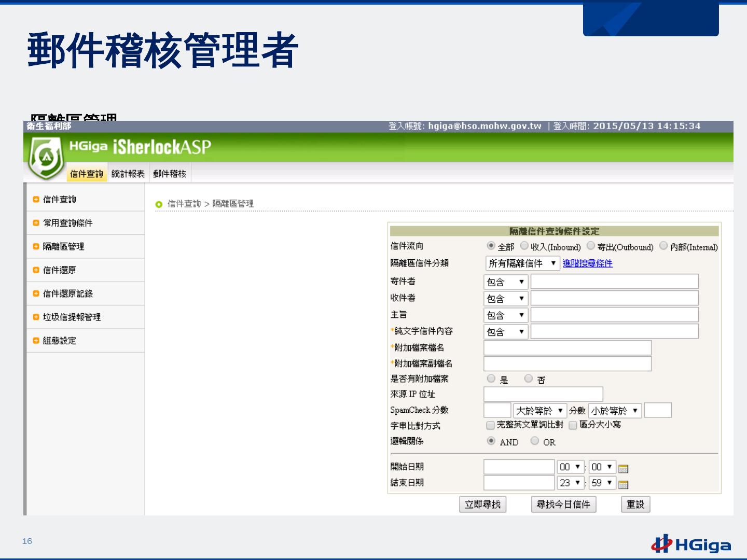This screenshot has height=560, width=747.
Task: Select OR logic relation radio button
Action: click(534, 441)
